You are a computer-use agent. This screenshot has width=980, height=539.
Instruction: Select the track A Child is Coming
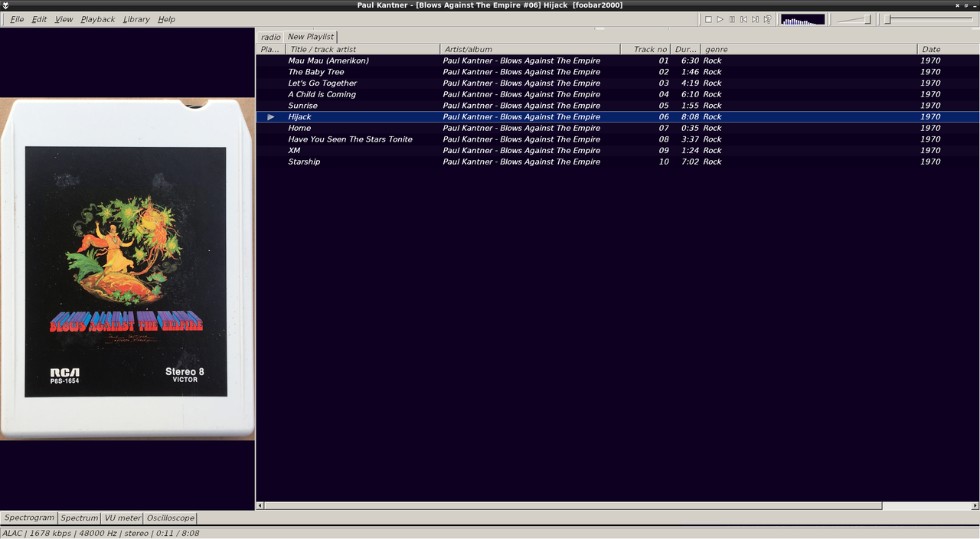[618, 94]
